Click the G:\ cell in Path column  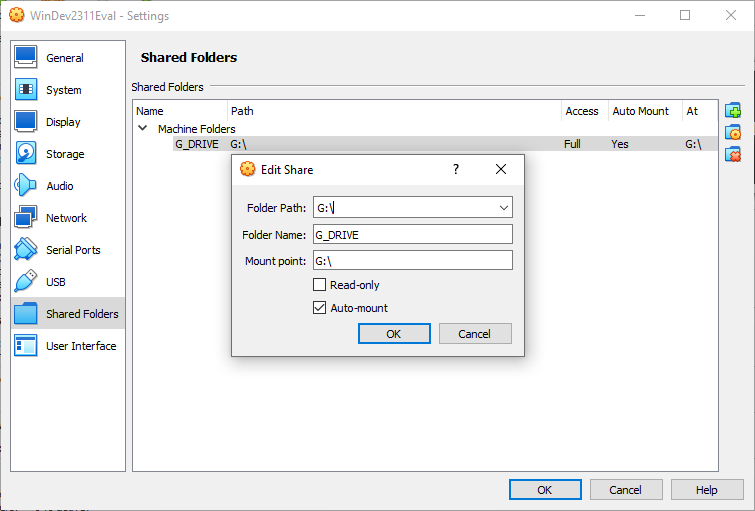(238, 144)
